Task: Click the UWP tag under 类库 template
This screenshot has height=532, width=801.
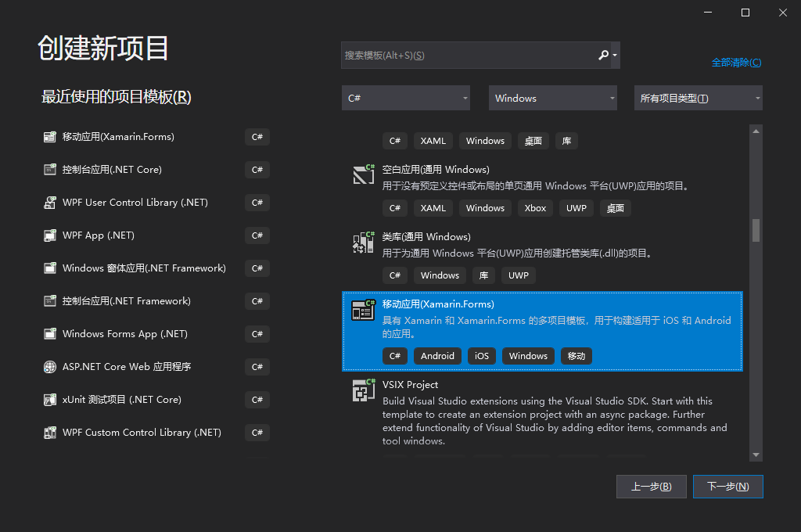Action: coord(519,275)
